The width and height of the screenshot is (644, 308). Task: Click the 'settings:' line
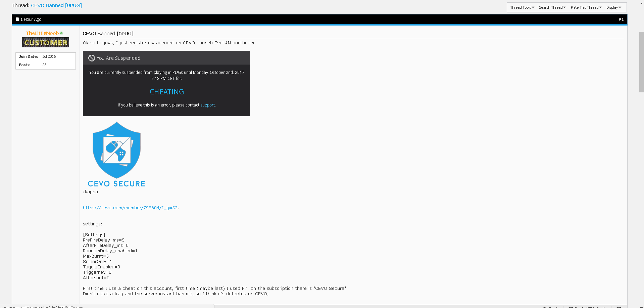click(93, 224)
